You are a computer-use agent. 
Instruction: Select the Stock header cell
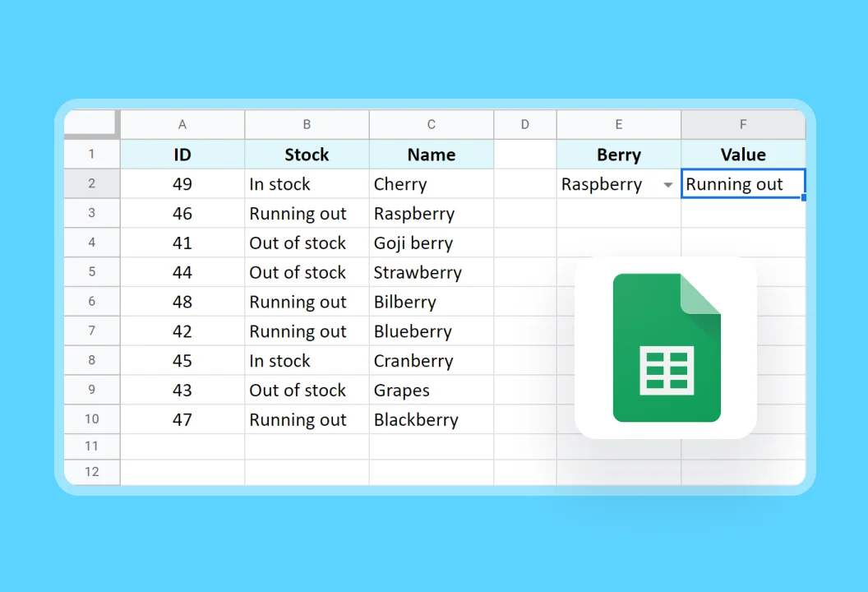click(306, 155)
